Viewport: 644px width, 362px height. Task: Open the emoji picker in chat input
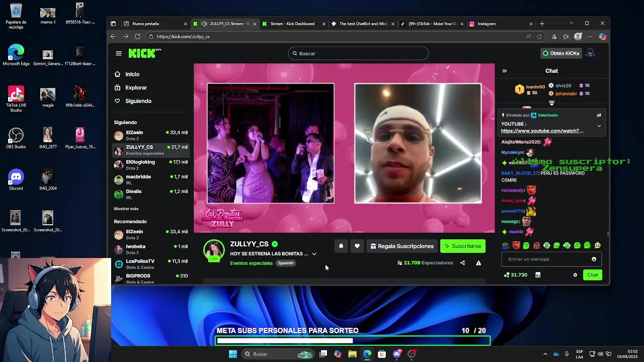(x=594, y=259)
